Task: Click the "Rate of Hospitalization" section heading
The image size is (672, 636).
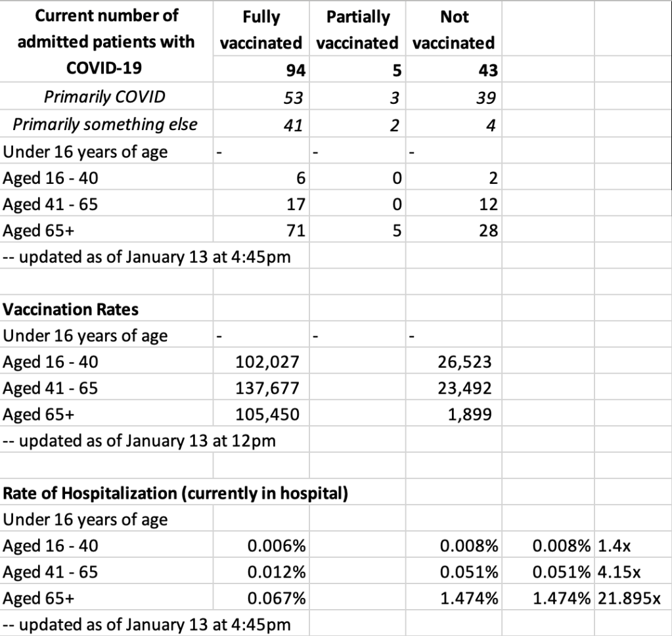Action: tap(175, 493)
